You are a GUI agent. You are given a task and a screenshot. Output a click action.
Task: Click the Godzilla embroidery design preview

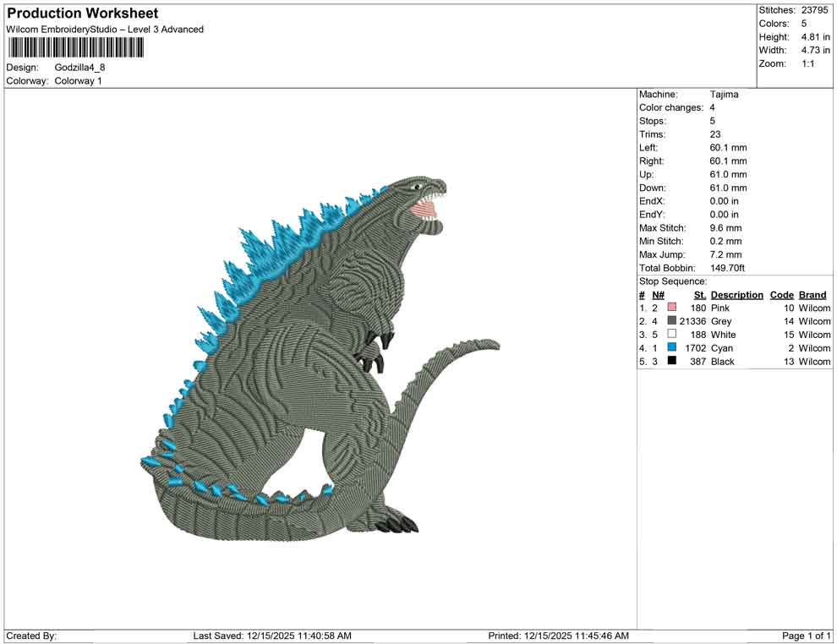[320, 358]
